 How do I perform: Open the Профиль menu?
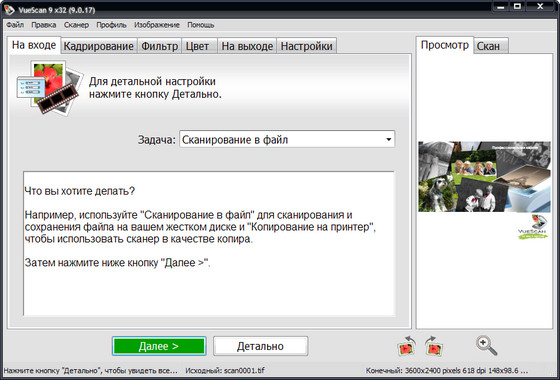[x=111, y=25]
